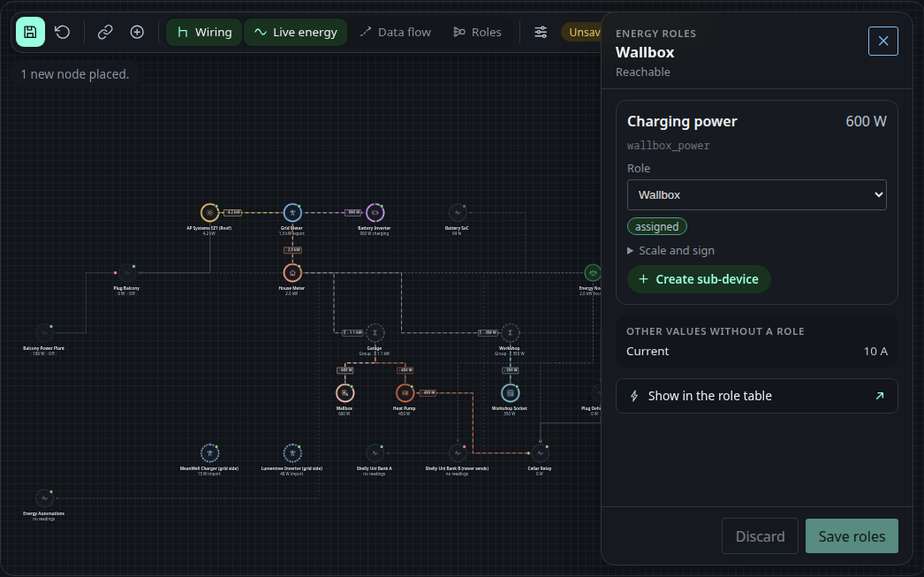
Task: Select the MeanWell Charger (grid side) node
Action: [x=209, y=453]
